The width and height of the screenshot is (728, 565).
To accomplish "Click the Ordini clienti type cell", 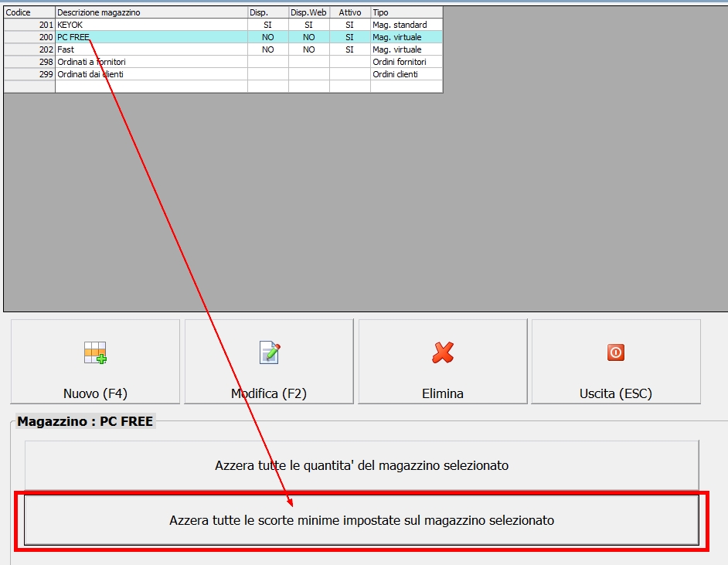I will tap(407, 74).
